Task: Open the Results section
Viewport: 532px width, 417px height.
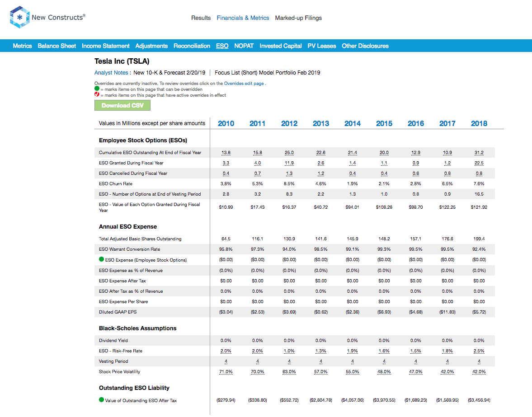Action: (201, 18)
